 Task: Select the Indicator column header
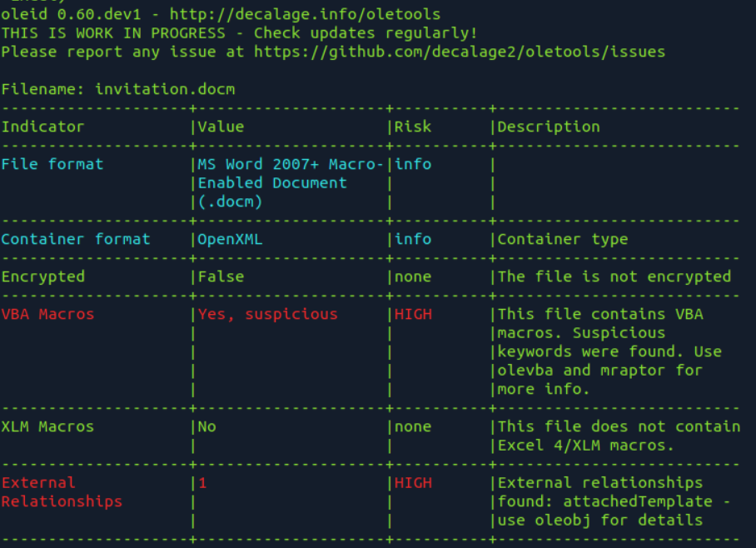coord(43,127)
